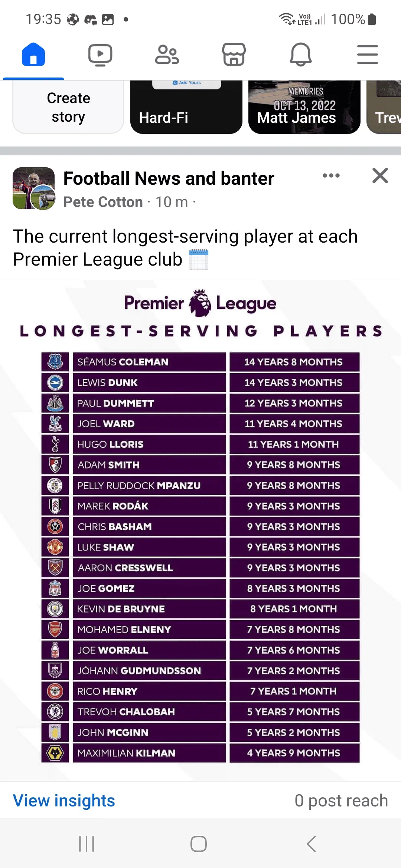Go to the Facebook Home feed tab
The width and height of the screenshot is (401, 868).
click(33, 55)
